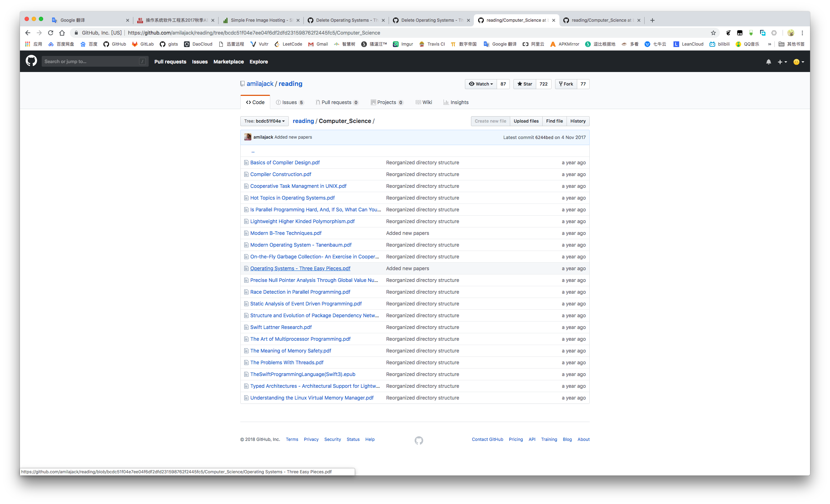This screenshot has height=504, width=830.
Task: Open Modern B-Tree Techniques.pdf
Action: (x=286, y=233)
